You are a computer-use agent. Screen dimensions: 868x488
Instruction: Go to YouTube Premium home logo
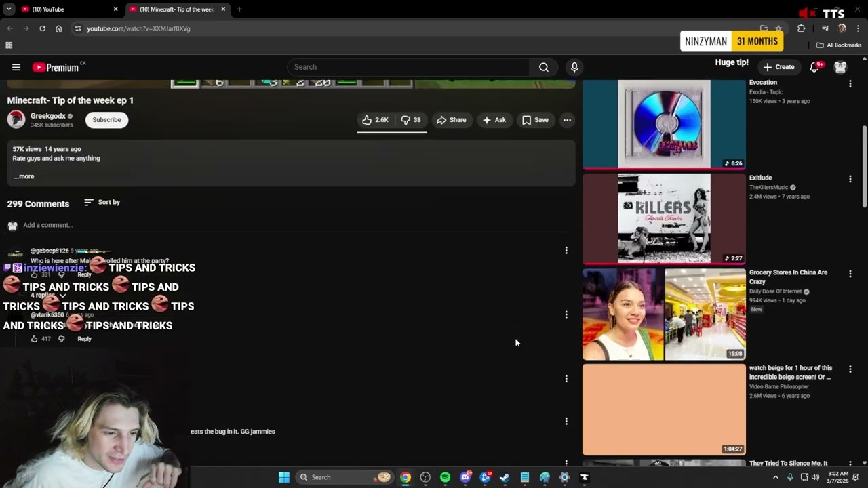pyautogui.click(x=56, y=67)
